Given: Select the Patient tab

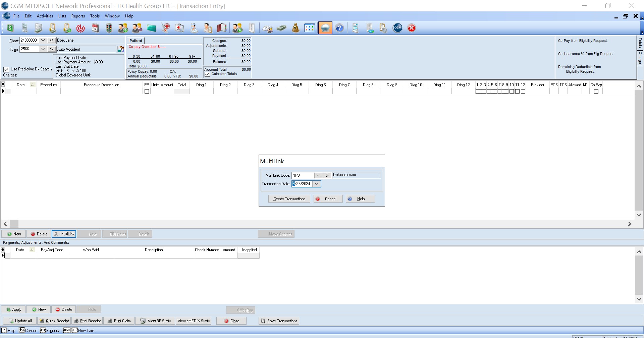Looking at the screenshot, I should click(136, 41).
